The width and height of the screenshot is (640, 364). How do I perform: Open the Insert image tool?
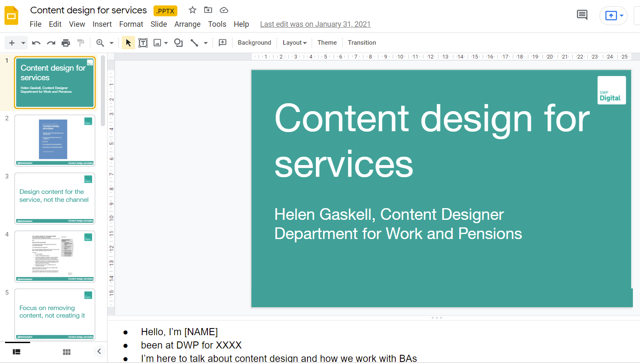click(158, 42)
